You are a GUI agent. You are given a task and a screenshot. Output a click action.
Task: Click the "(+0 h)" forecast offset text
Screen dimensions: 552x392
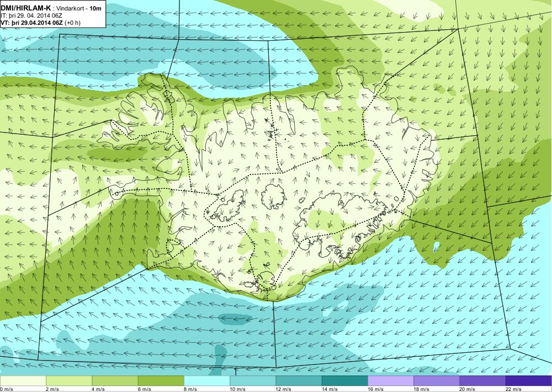pos(72,23)
